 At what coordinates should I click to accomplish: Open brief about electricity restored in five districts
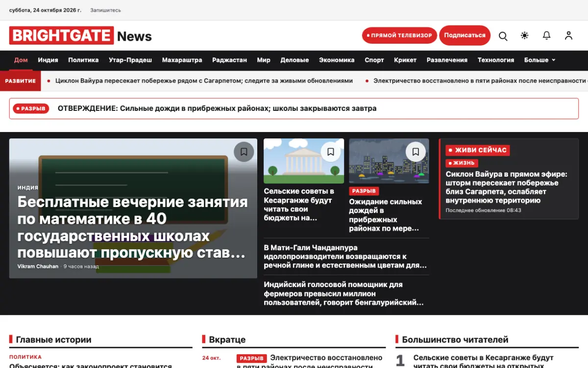click(309, 362)
